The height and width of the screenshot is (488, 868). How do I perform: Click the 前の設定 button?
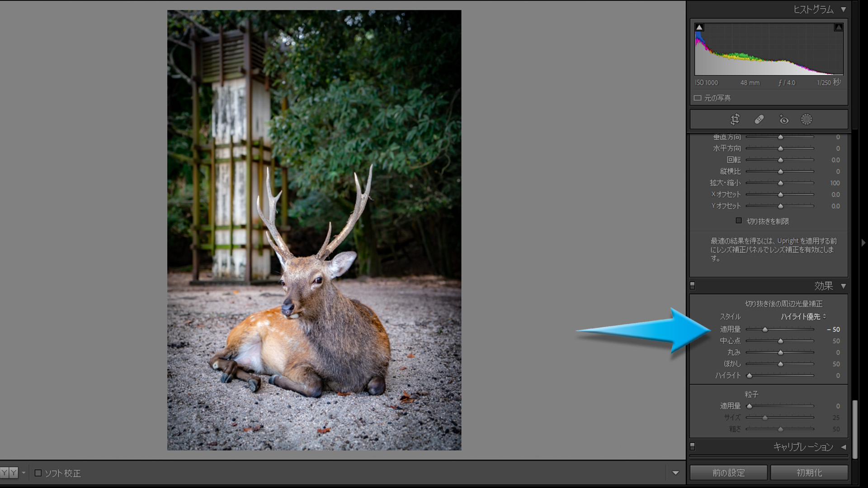tap(728, 473)
